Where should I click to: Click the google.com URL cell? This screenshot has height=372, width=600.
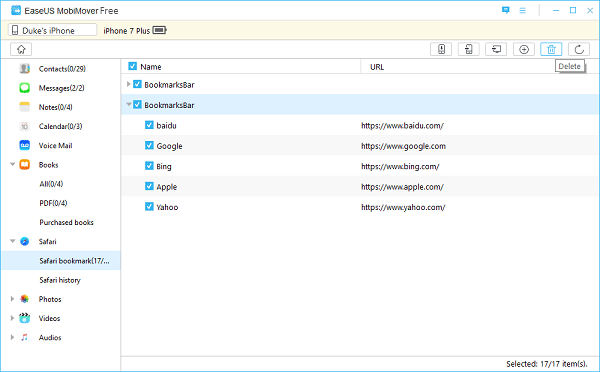[403, 146]
